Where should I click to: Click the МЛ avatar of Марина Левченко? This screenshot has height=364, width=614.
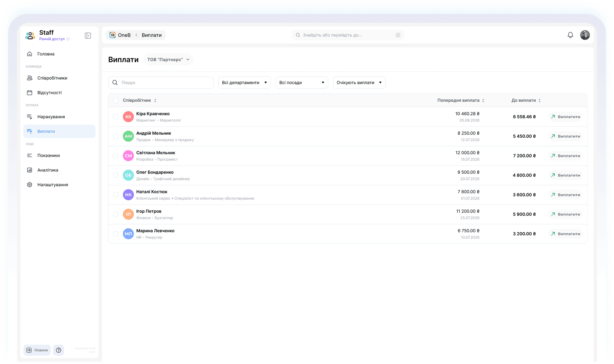click(128, 234)
